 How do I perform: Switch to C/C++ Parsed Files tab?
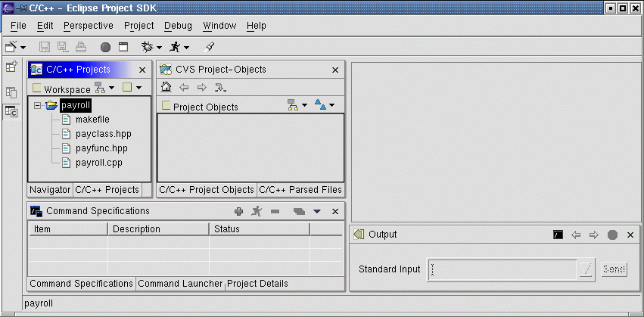[300, 190]
